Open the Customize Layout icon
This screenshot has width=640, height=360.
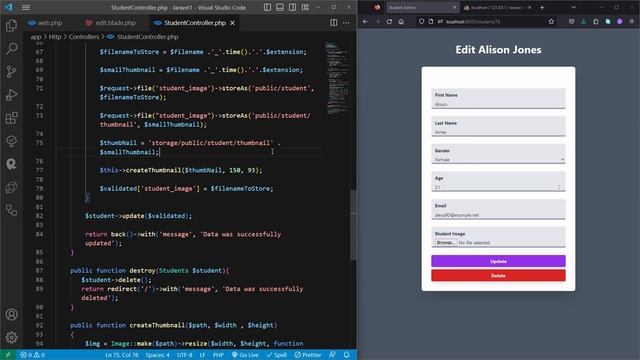coord(305,7)
